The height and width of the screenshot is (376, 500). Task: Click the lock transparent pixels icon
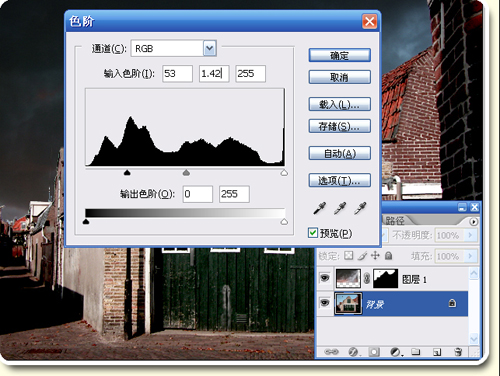point(348,256)
